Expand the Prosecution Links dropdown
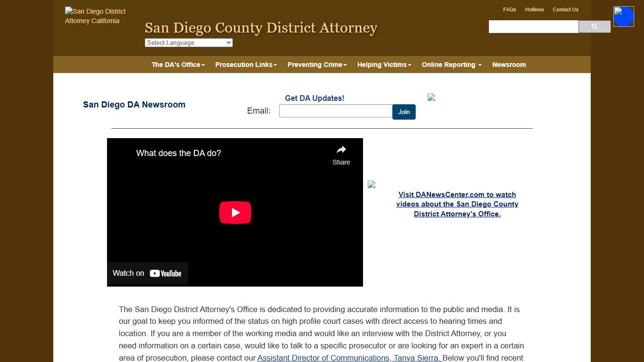 tap(246, 65)
